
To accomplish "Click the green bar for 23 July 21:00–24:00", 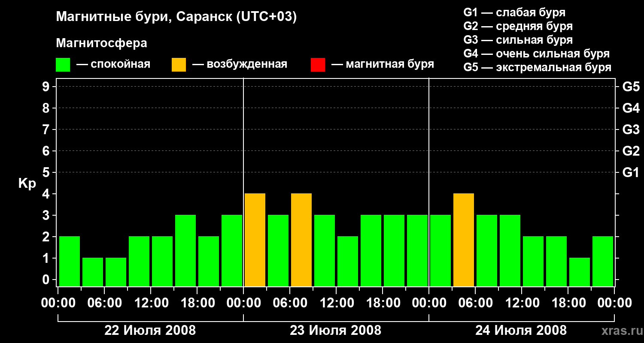I will pos(417,250).
